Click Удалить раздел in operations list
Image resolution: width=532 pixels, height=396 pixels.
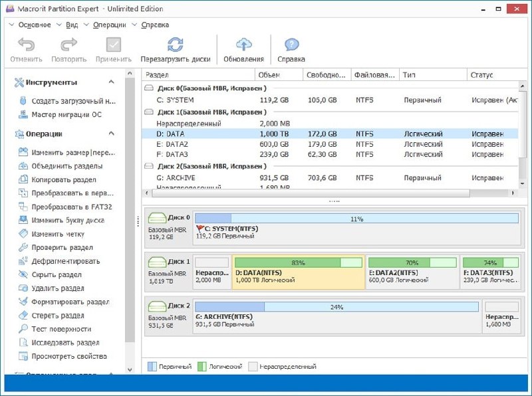tap(57, 288)
